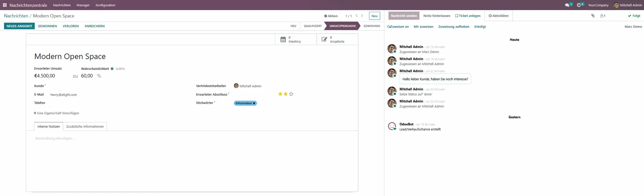Edit the Erwarteter Umsatz amount field
This screenshot has height=196, width=644.
[x=52, y=76]
